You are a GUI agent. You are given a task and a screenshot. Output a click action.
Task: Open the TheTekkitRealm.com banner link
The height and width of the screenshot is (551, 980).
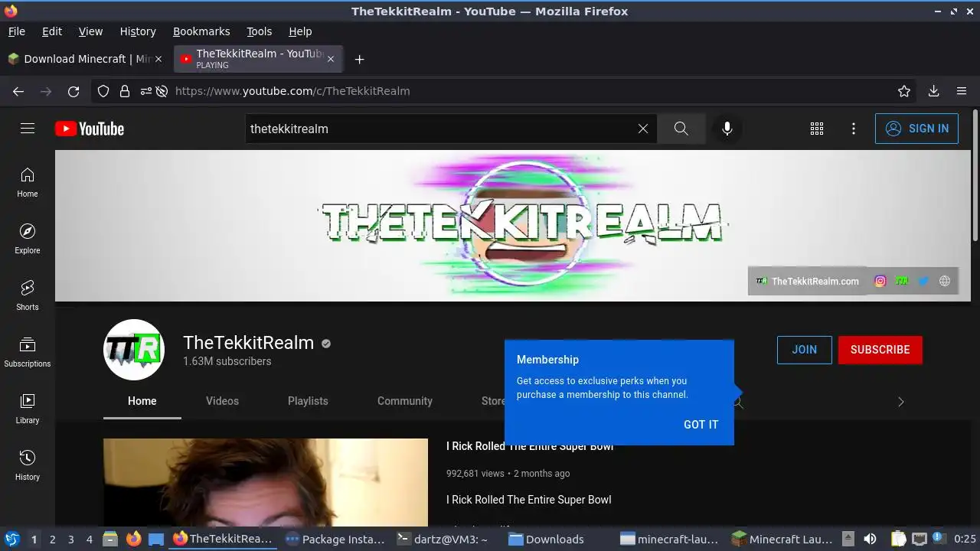coord(808,281)
